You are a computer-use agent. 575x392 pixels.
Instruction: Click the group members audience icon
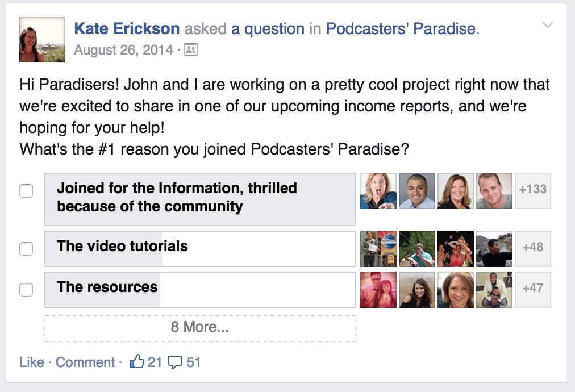[191, 50]
